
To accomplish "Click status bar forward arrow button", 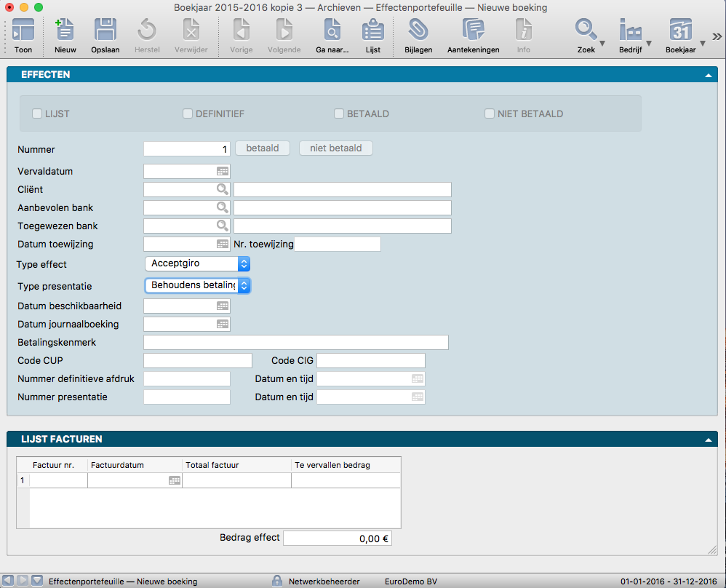I will (x=23, y=581).
